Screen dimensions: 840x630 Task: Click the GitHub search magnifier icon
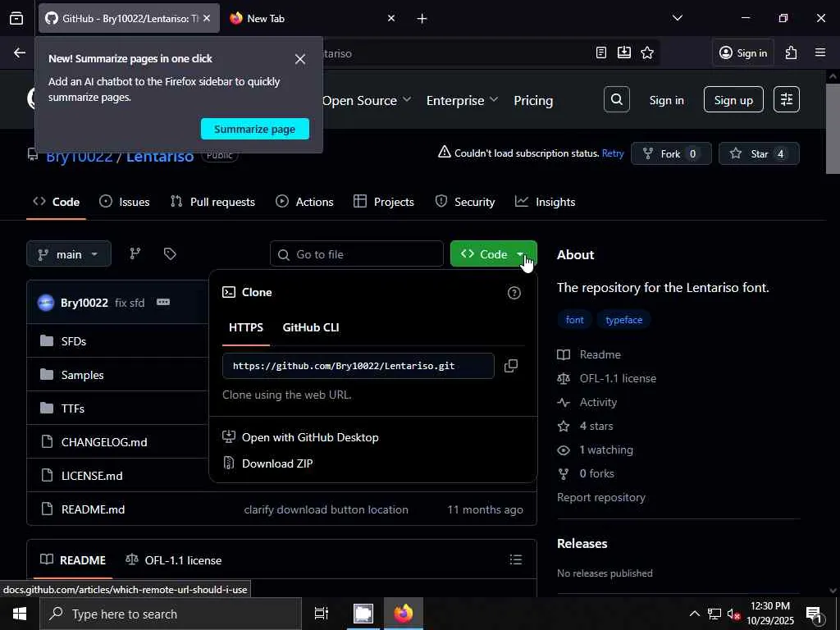coord(617,99)
